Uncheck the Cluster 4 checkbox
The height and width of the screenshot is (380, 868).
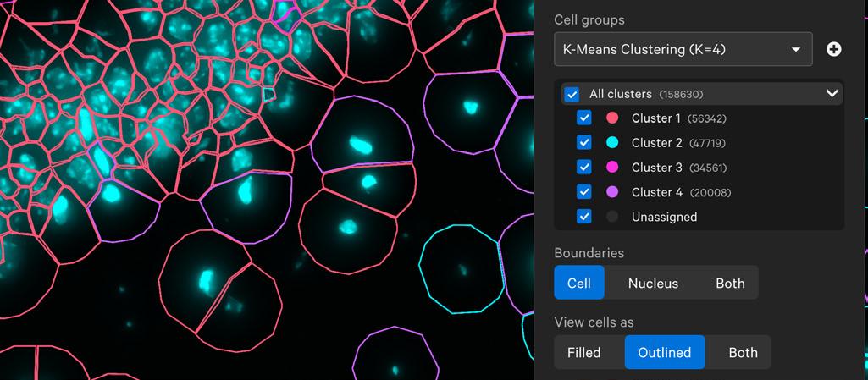tap(584, 192)
